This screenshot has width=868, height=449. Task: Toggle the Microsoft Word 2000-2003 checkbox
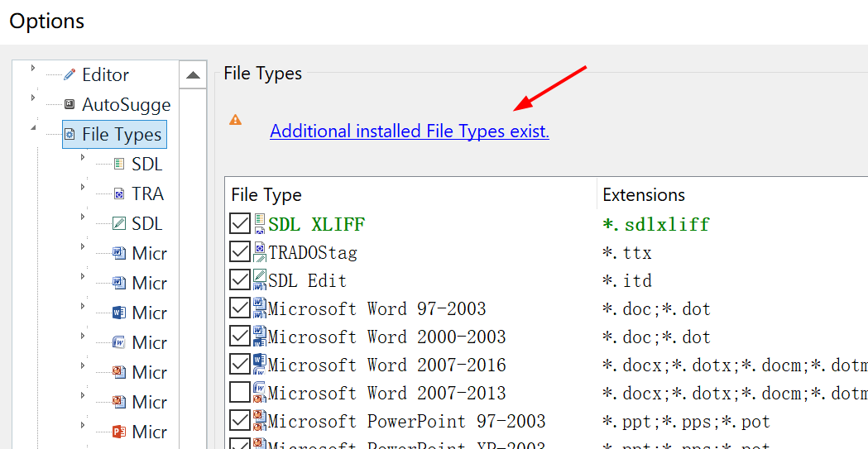point(240,337)
